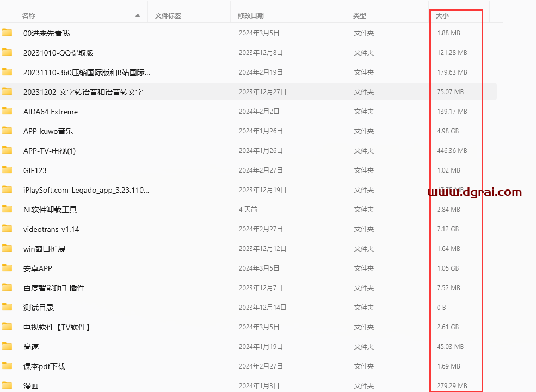Select the APP-kuwo音乐 folder name

tap(48, 131)
